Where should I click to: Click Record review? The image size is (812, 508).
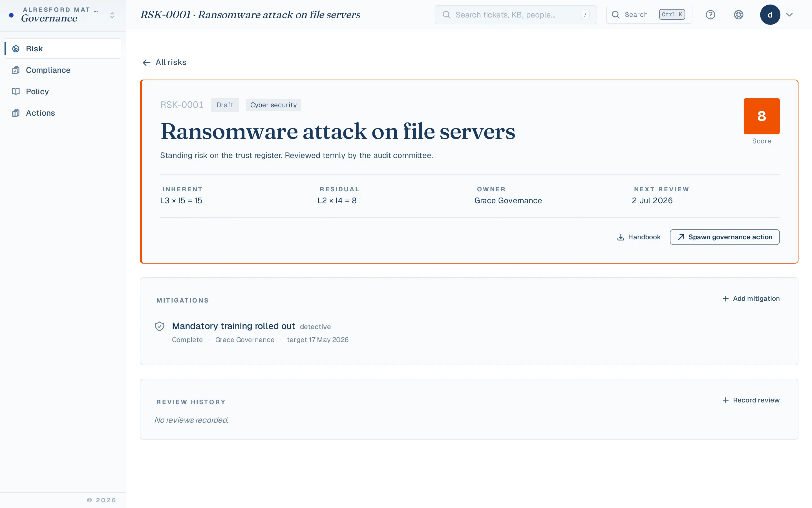[751, 400]
